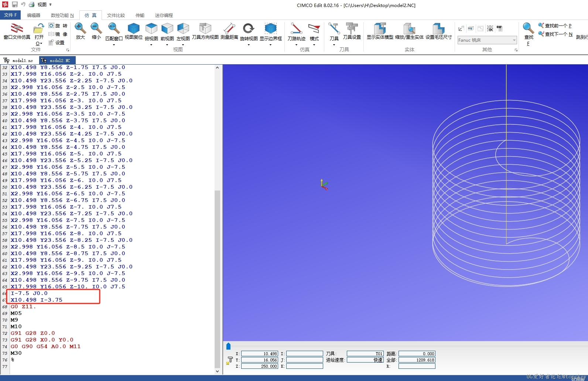
Task: Click 缩放/重生实体 zoom/regenerate solid
Action: point(409,31)
